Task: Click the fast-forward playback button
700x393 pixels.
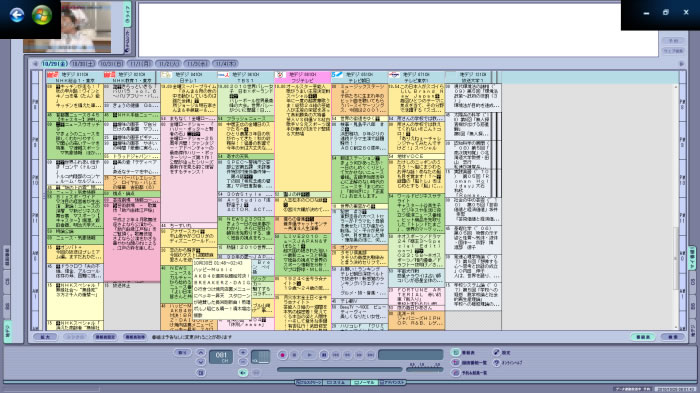Action: pyautogui.click(x=359, y=355)
